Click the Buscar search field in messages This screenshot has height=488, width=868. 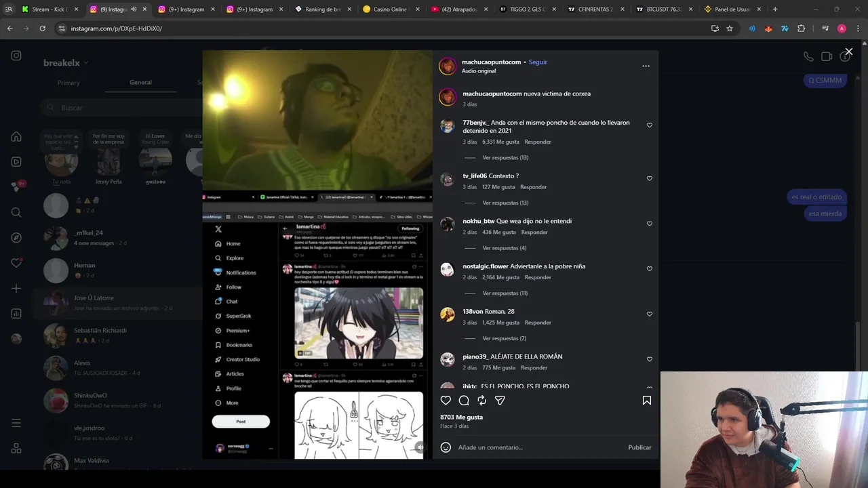122,108
